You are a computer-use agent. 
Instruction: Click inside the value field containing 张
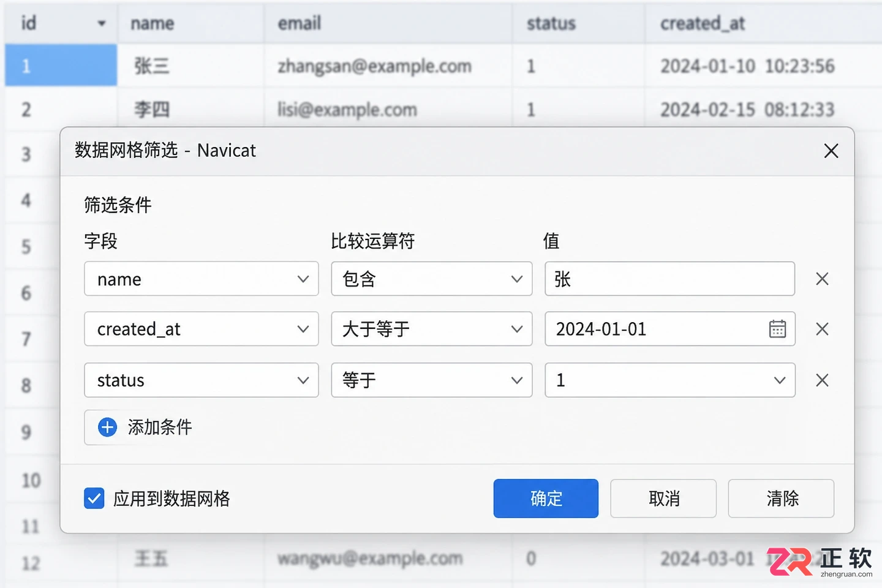pos(670,279)
